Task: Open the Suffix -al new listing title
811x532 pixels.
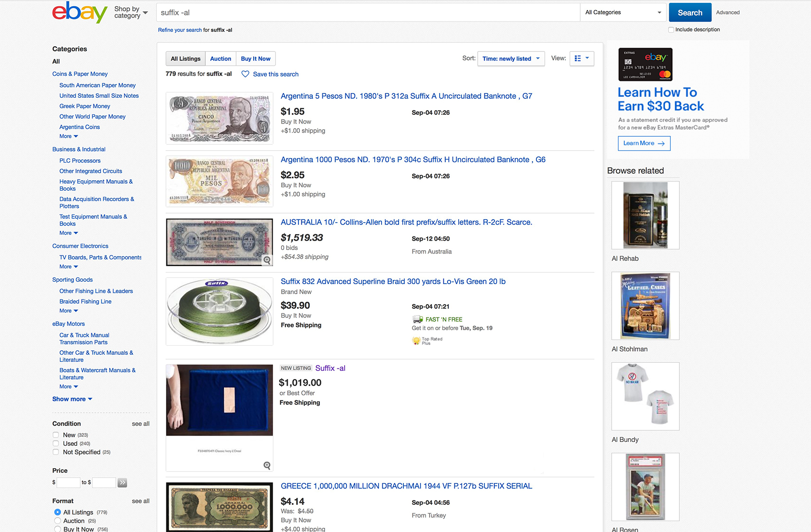Action: click(330, 368)
